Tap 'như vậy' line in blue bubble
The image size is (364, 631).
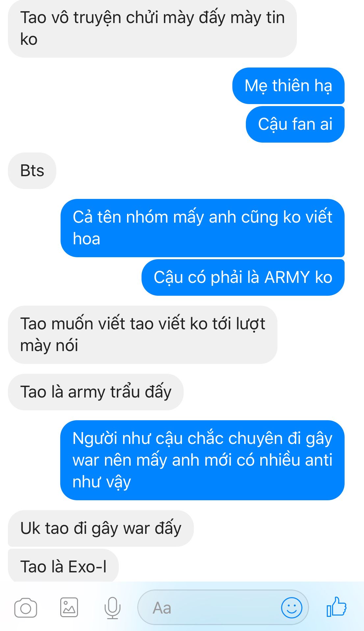[102, 482]
